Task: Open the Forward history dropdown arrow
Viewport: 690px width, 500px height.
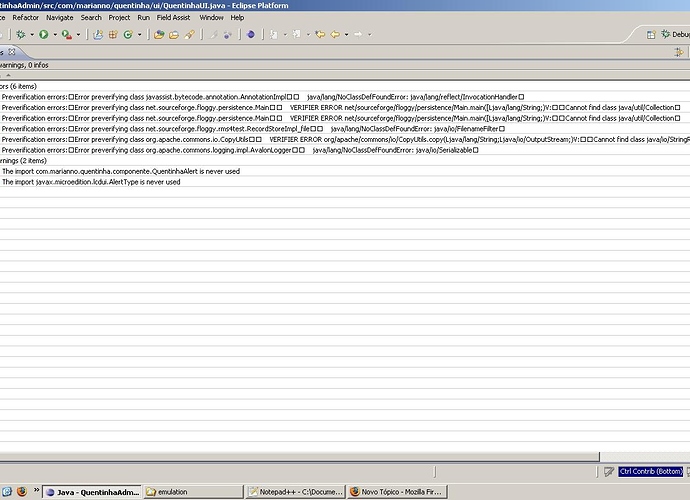Action: pos(370,34)
